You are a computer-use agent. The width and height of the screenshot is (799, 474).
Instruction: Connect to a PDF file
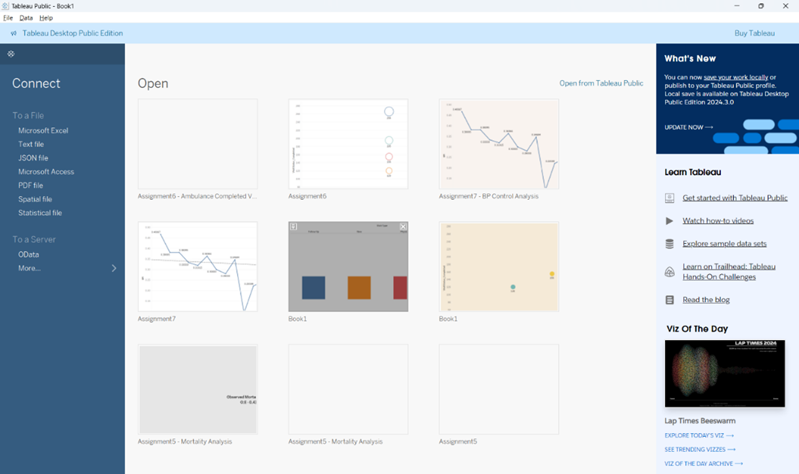tap(31, 186)
